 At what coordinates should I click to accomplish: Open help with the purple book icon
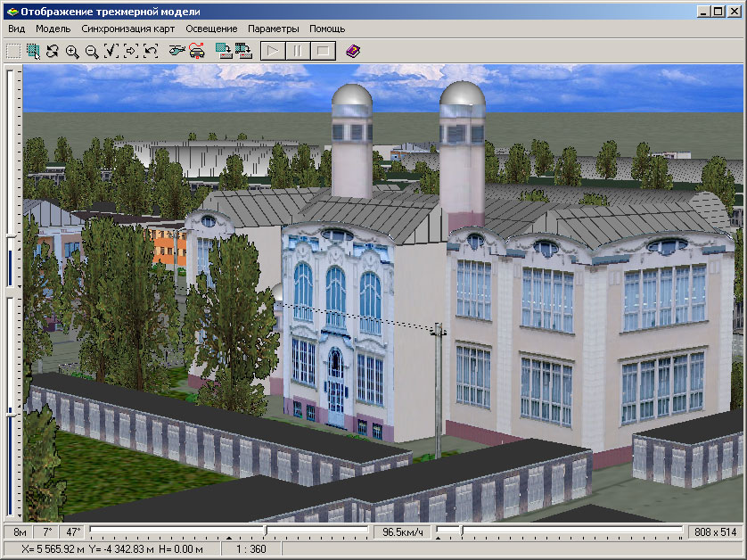pyautogui.click(x=352, y=51)
